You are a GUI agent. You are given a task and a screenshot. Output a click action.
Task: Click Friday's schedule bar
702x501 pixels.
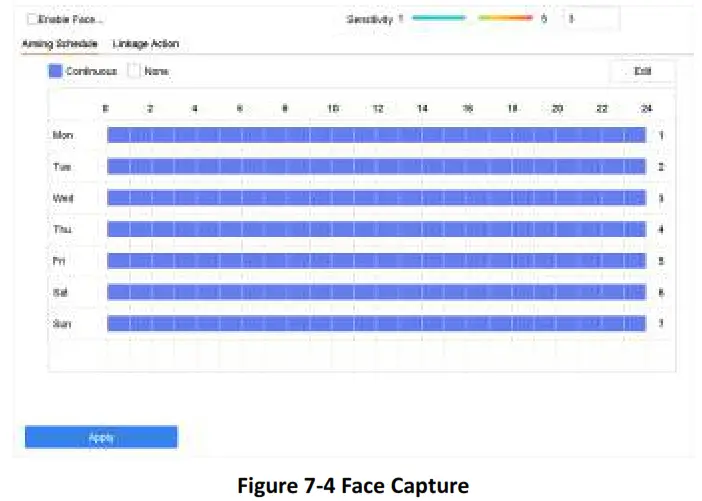pyautogui.click(x=375, y=260)
